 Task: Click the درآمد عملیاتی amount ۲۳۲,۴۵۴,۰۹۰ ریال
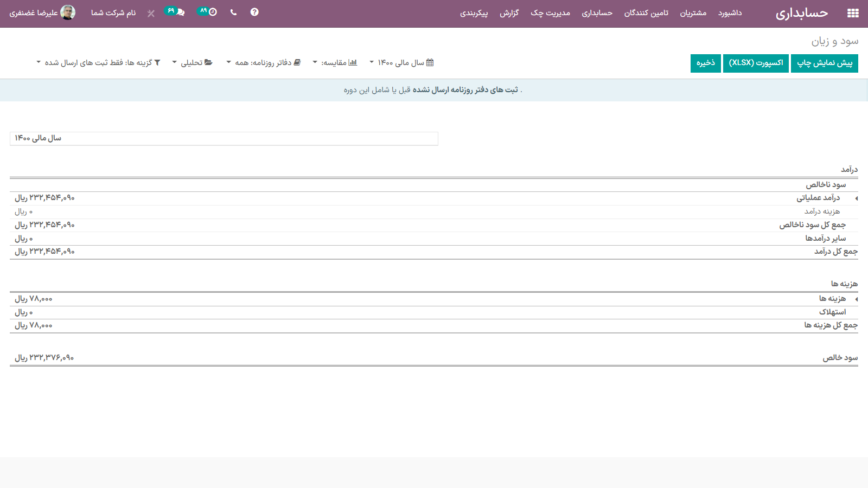(x=44, y=198)
